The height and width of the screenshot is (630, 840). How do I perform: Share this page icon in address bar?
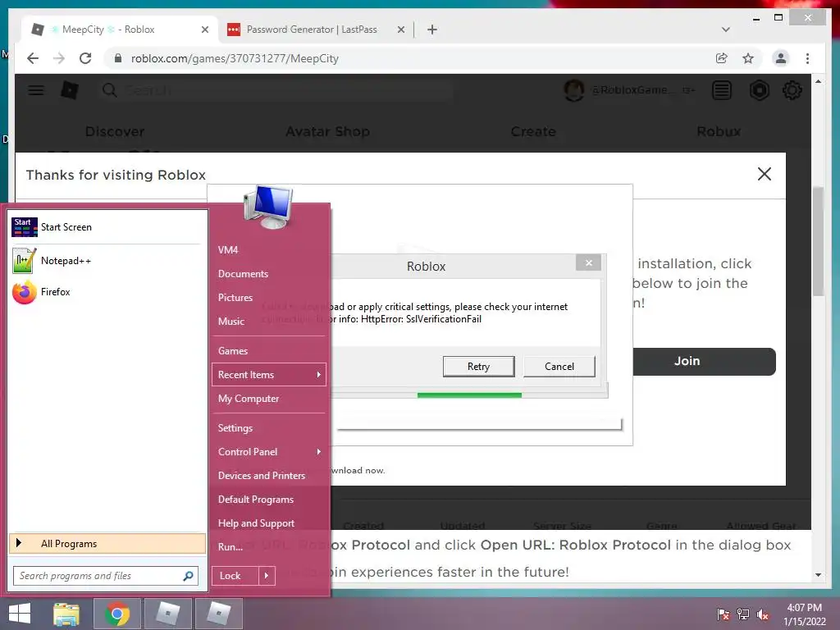tap(722, 58)
